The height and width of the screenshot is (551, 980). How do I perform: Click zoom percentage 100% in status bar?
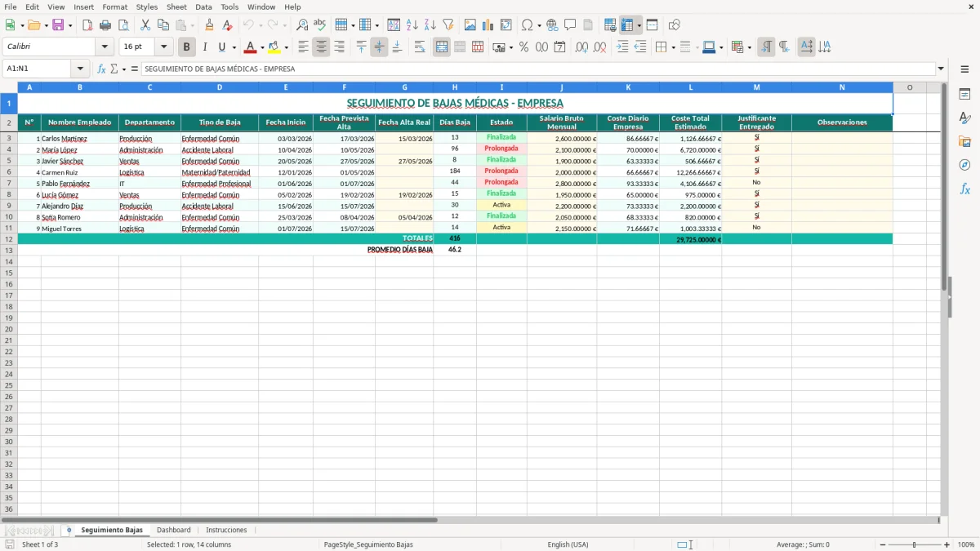(966, 544)
